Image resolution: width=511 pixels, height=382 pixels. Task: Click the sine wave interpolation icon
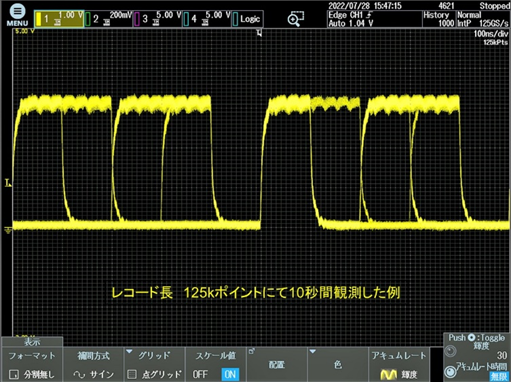(79, 375)
